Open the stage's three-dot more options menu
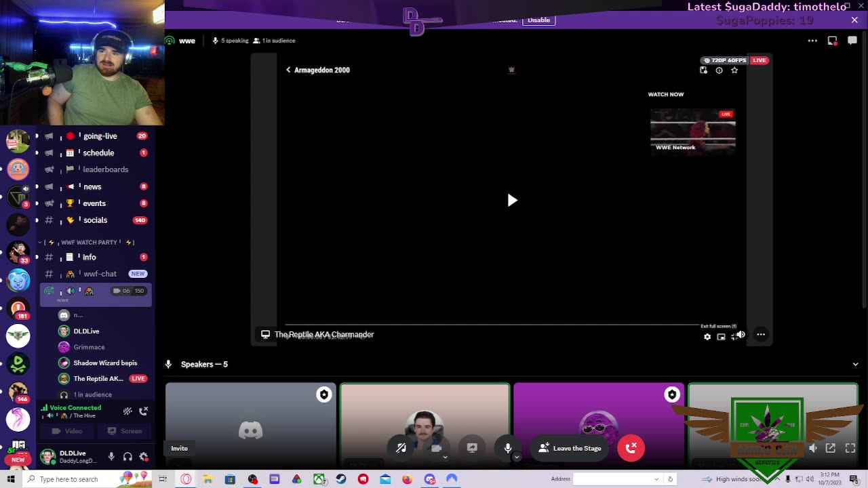This screenshot has height=488, width=868. click(x=812, y=41)
